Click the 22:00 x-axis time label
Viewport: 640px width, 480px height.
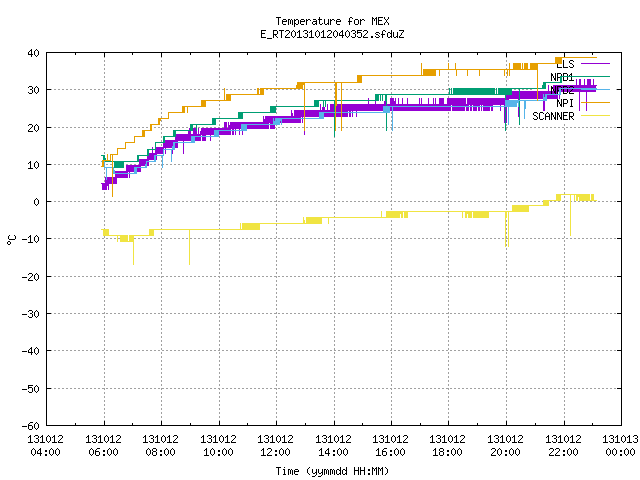point(564,452)
